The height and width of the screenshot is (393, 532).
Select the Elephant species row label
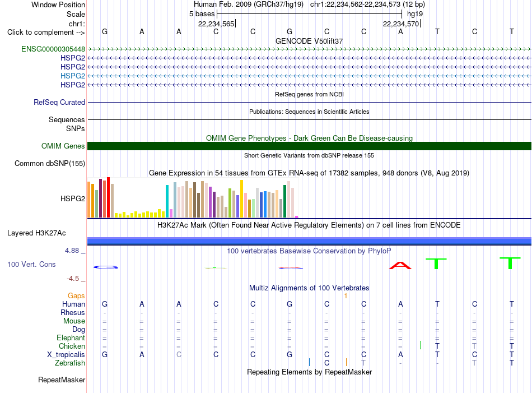[x=71, y=337]
